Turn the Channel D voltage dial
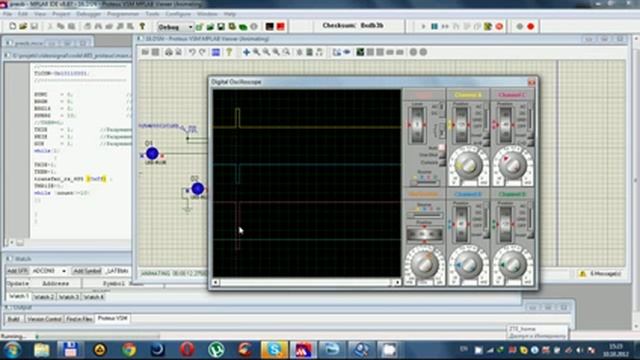The height and width of the screenshot is (360, 640). click(513, 264)
